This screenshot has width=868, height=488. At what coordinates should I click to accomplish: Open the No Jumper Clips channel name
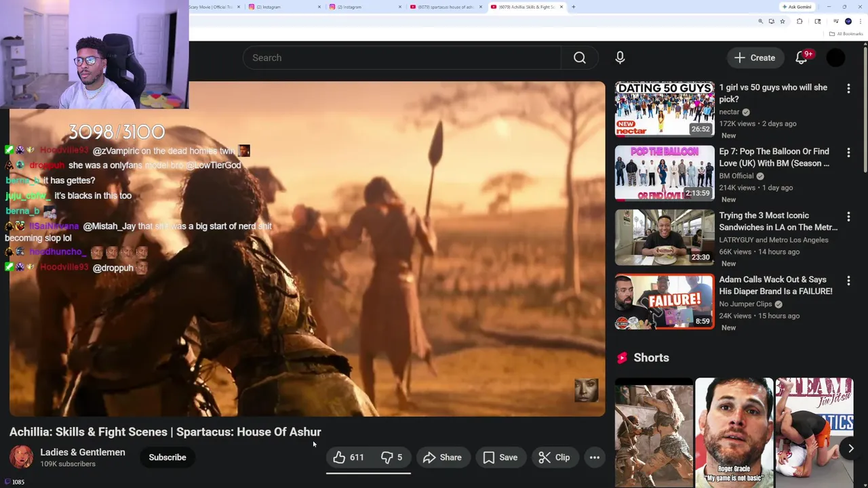[x=745, y=304]
